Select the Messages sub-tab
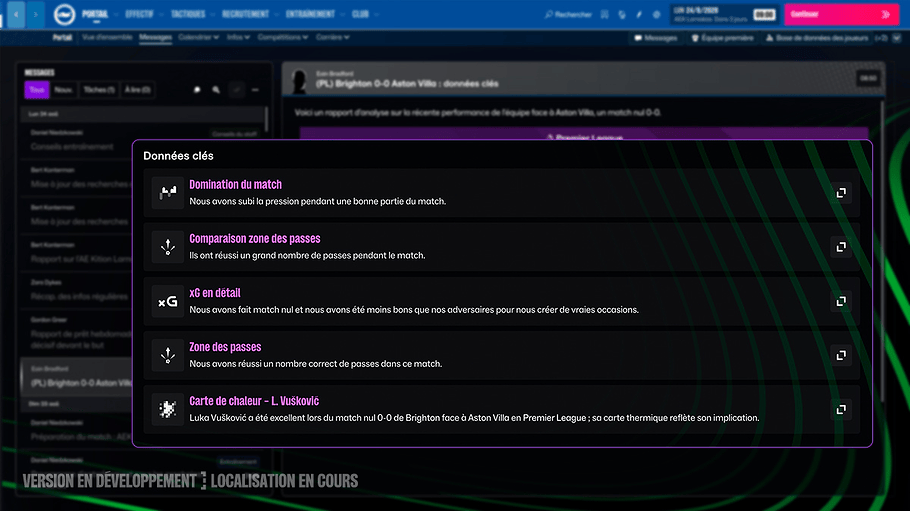The image size is (910, 511). pos(156,37)
